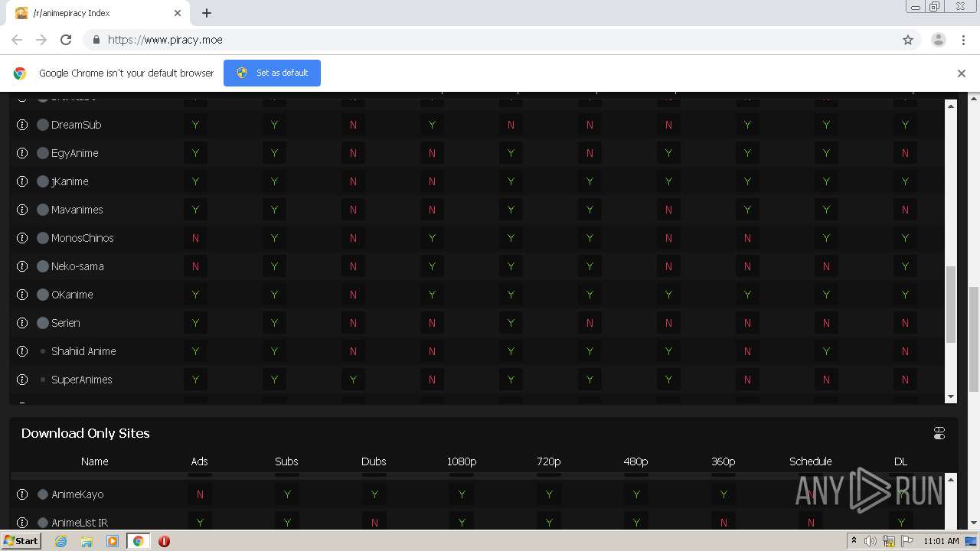Dismiss the default browser notification bar

(961, 73)
